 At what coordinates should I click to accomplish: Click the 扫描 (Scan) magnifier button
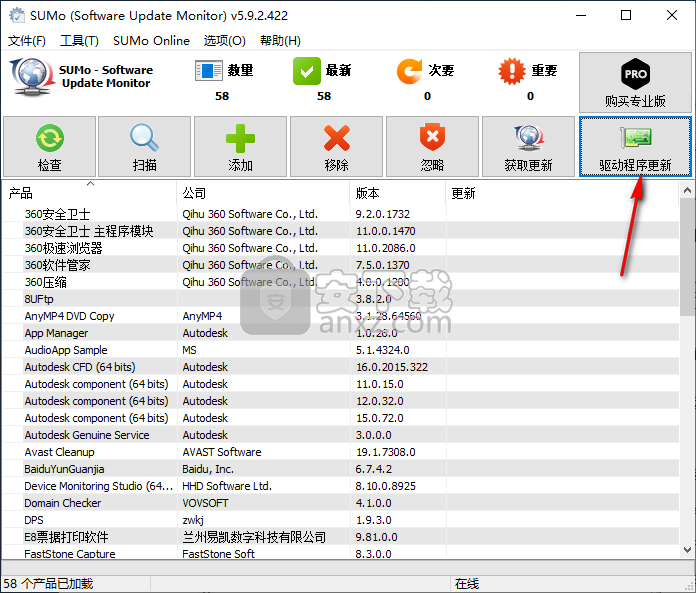pyautogui.click(x=144, y=146)
